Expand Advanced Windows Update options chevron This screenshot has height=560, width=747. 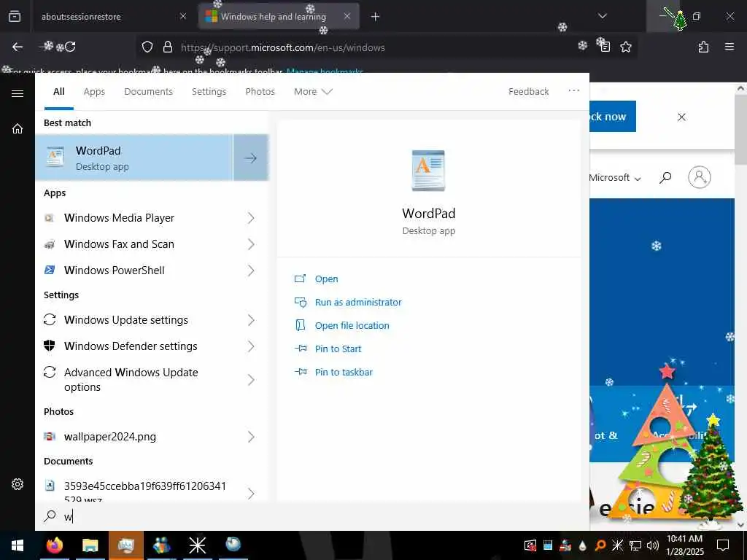(x=251, y=379)
